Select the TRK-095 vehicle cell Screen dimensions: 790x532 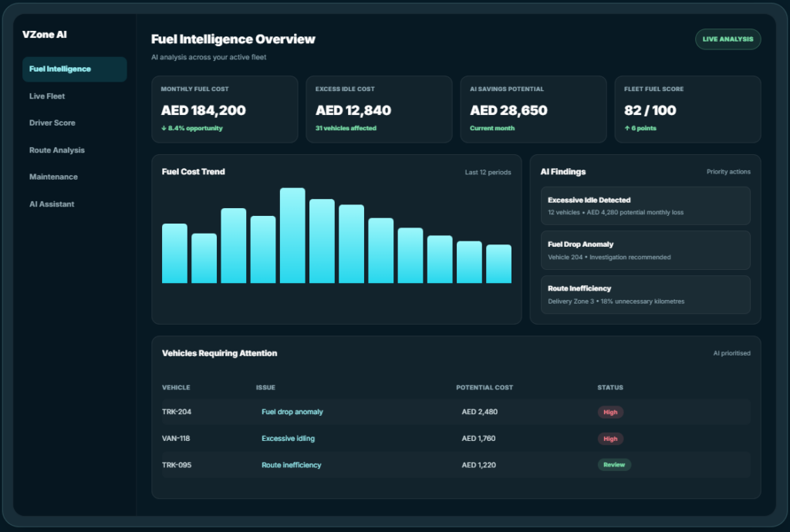(x=177, y=465)
